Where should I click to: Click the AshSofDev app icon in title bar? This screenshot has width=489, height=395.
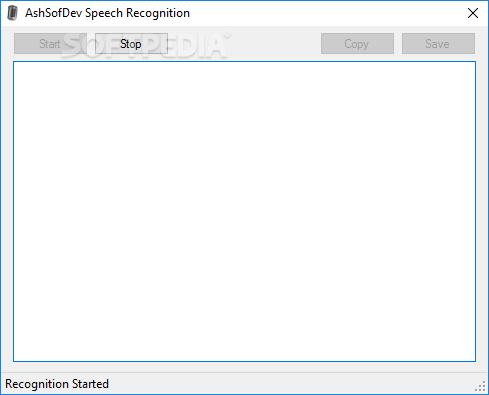(13, 13)
